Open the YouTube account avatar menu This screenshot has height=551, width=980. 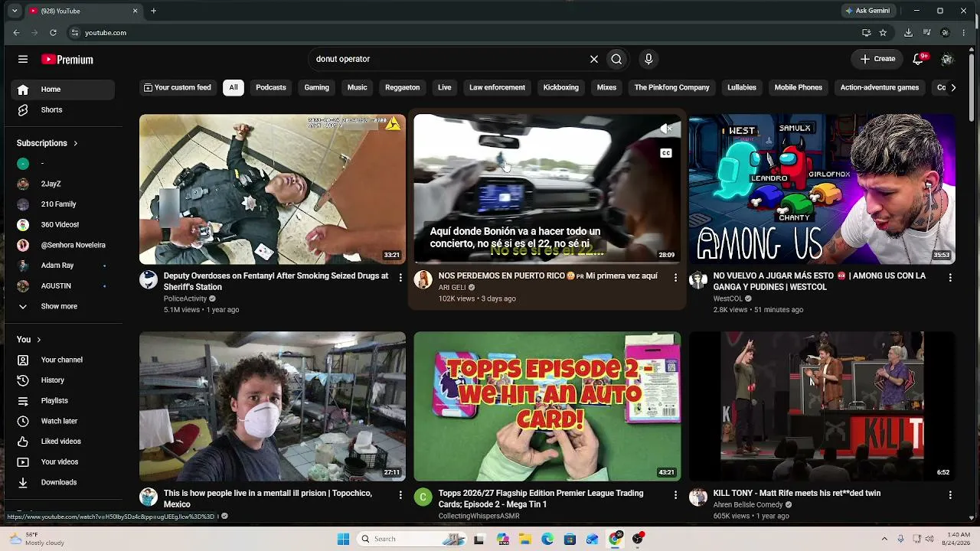[947, 59]
